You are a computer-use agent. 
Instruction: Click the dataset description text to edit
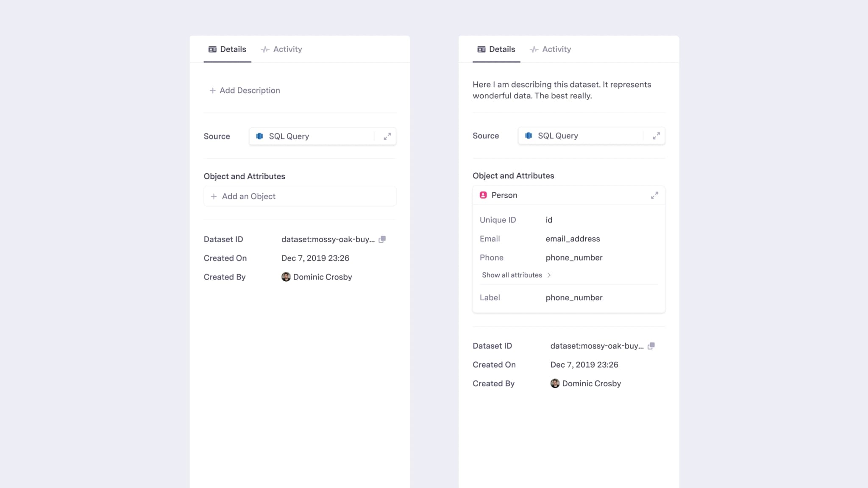click(x=562, y=90)
